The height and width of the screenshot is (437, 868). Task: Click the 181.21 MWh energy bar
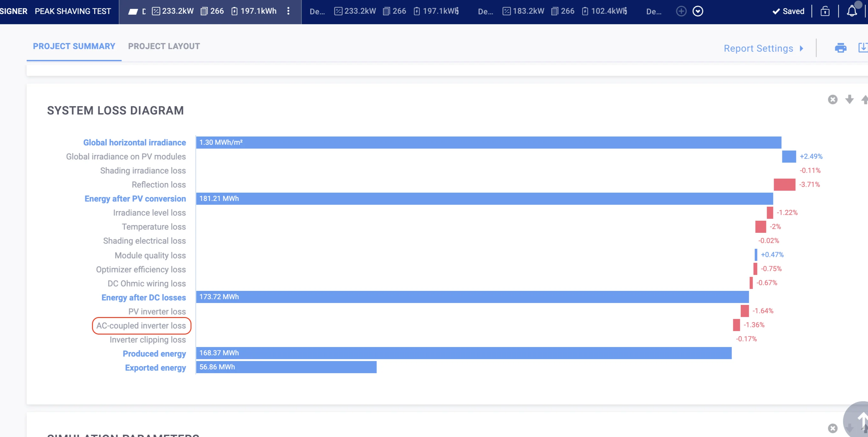[485, 199]
